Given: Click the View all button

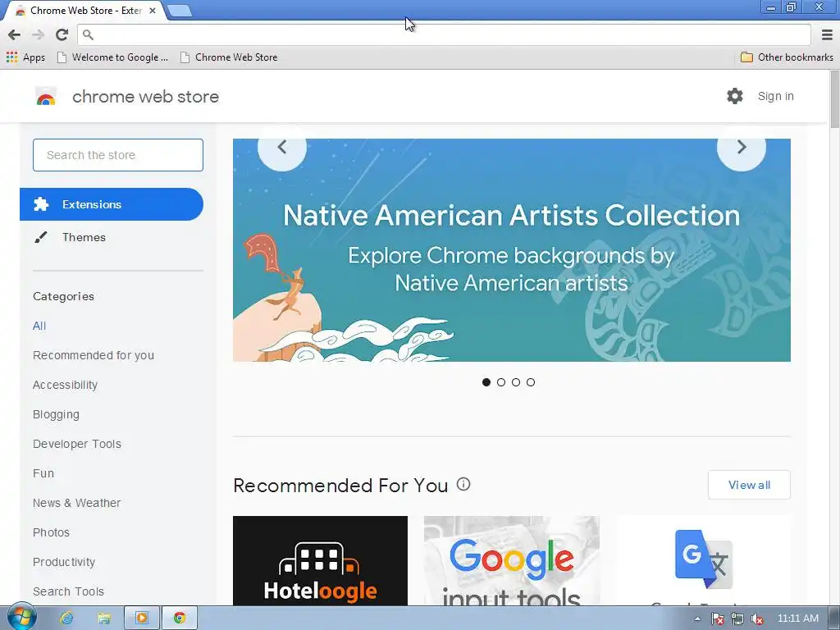Looking at the screenshot, I should point(749,485).
